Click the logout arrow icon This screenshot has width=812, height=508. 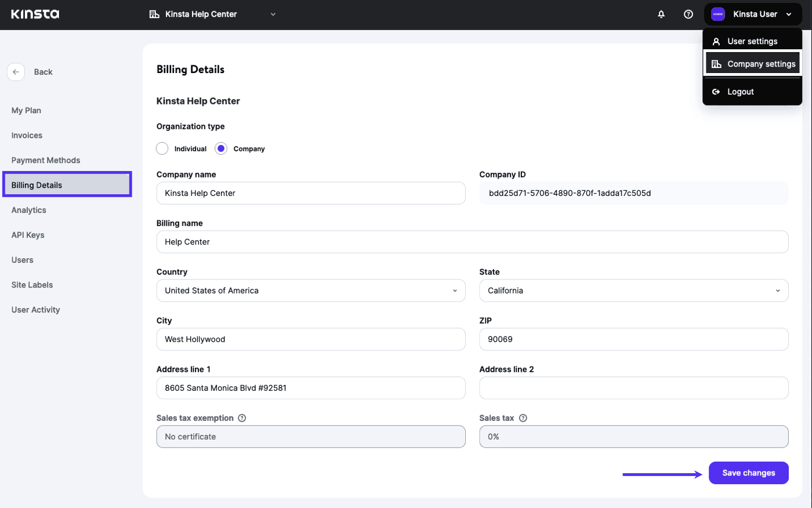click(x=716, y=91)
